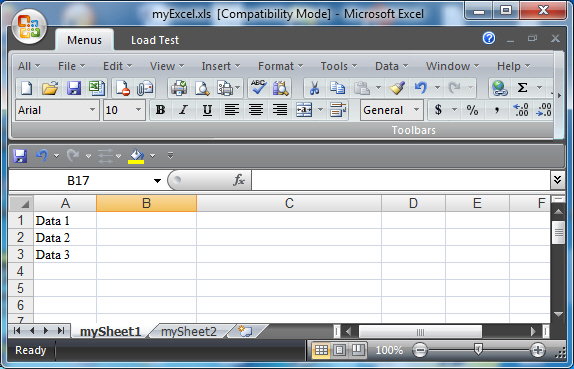Select cell A2 containing Data 2
The image size is (574, 369).
[65, 238]
